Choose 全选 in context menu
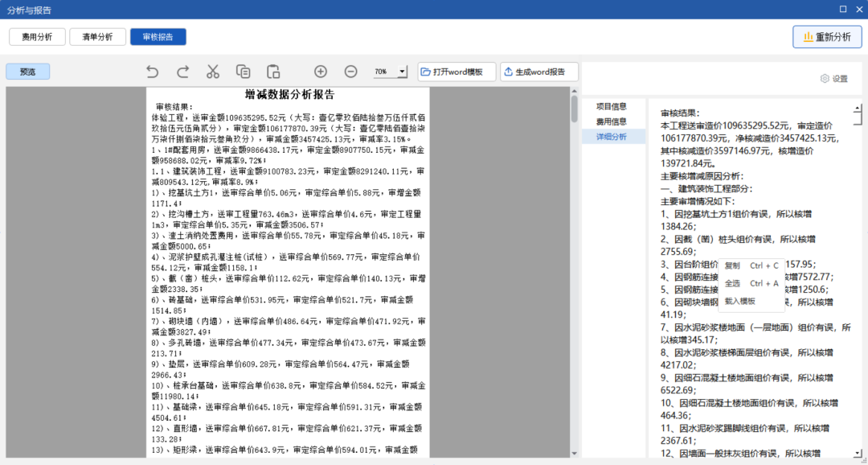868x465 pixels. tap(751, 284)
